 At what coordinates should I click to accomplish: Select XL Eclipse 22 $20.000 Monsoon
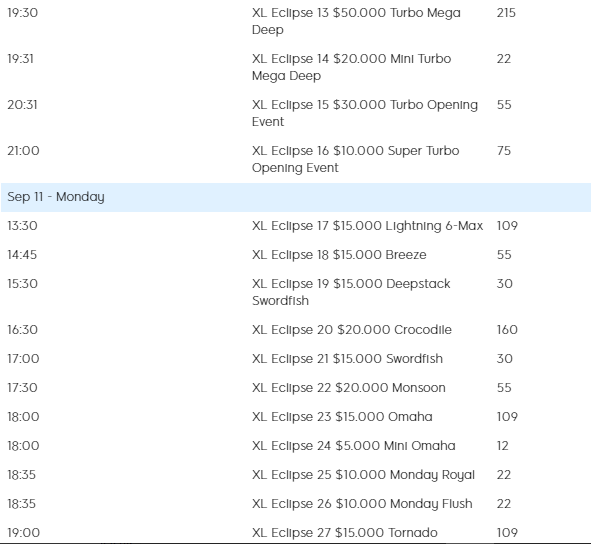[x=349, y=388]
